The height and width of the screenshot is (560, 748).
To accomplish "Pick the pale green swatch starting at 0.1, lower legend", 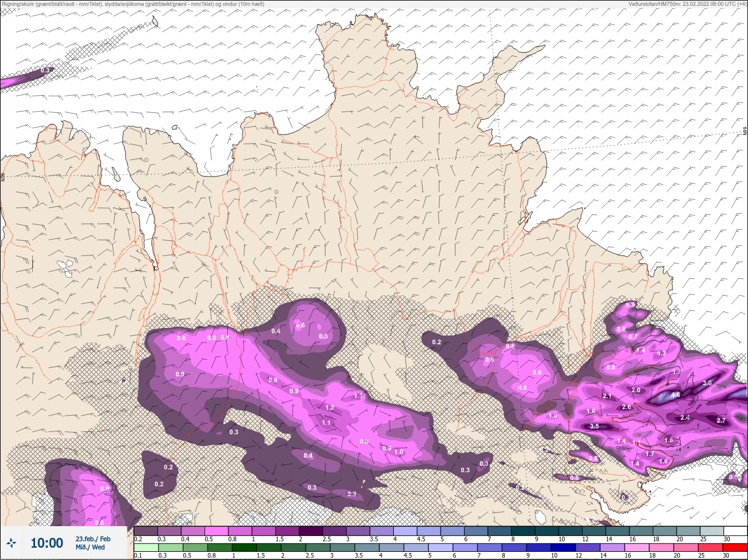I will click(146, 548).
